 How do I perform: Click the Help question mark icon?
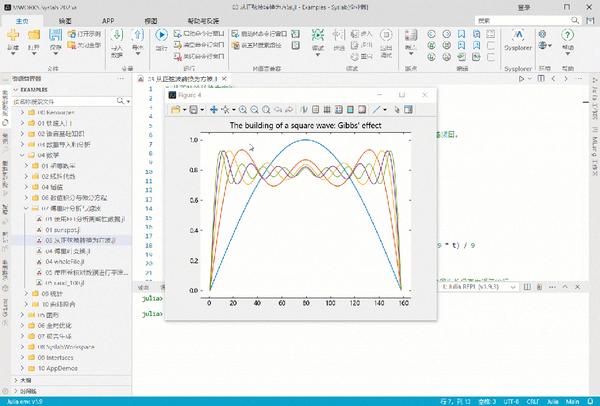coord(567,35)
